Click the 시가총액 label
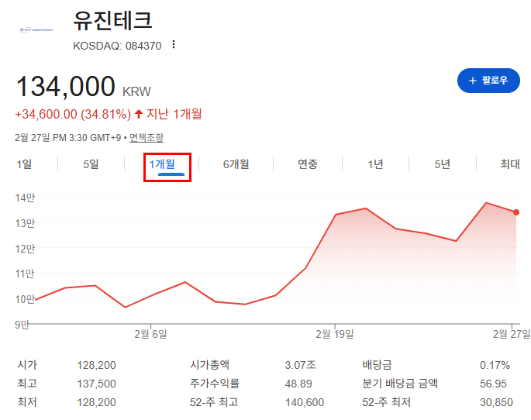Image resolution: width=531 pixels, height=420 pixels. 209,365
